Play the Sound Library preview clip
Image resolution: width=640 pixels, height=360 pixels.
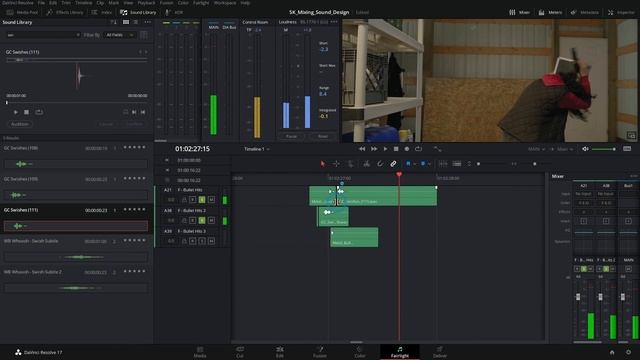16,112
